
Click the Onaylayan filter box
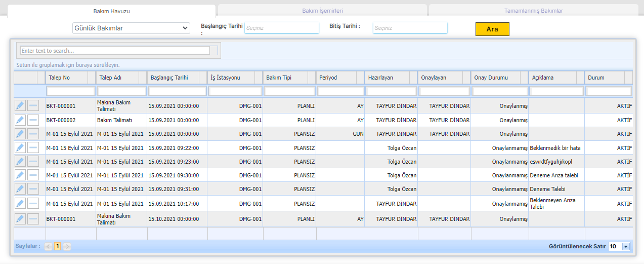tap(445, 91)
